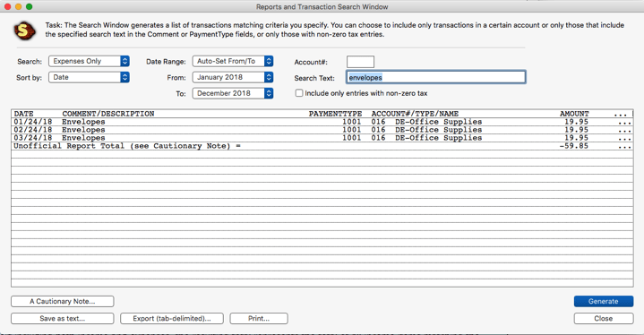Open the Date Range dropdown showing Auto-Set From/To

point(233,61)
